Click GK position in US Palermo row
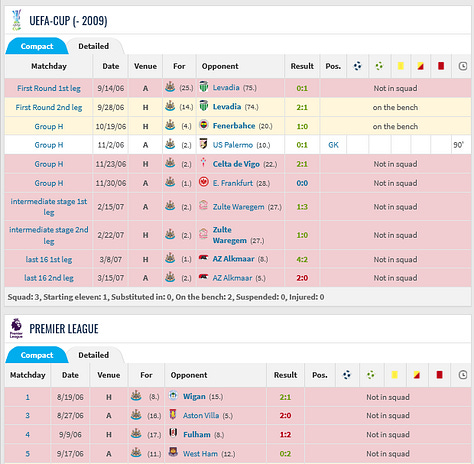This screenshot has width=474, height=464. coord(333,145)
